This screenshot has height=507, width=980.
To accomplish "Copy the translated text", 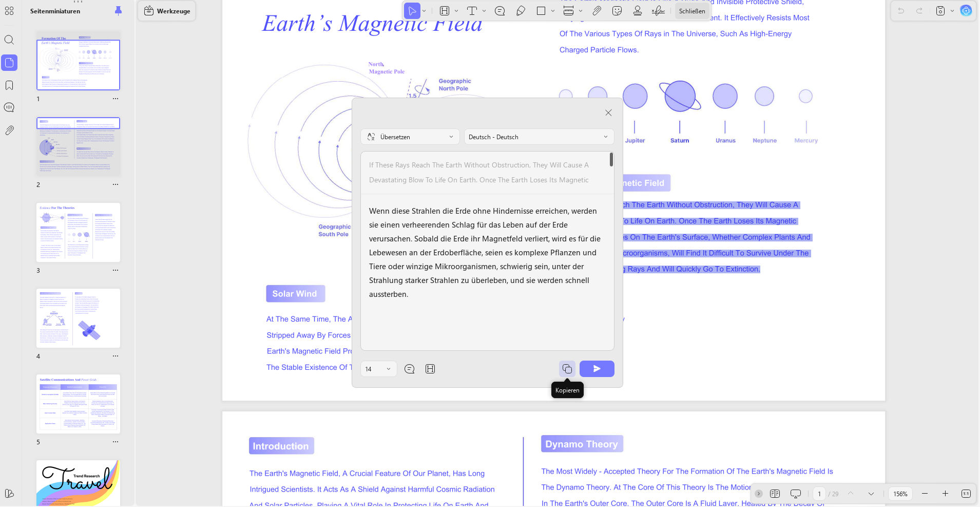I will click(x=567, y=369).
